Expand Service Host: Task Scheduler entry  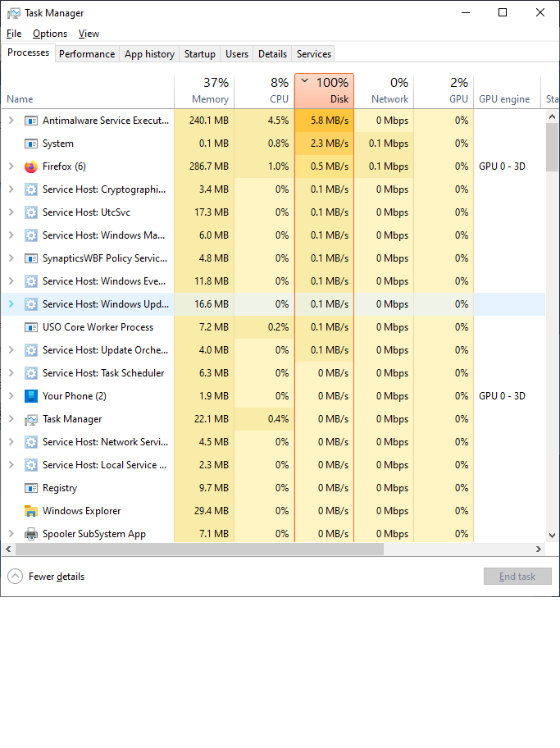pyautogui.click(x=11, y=373)
